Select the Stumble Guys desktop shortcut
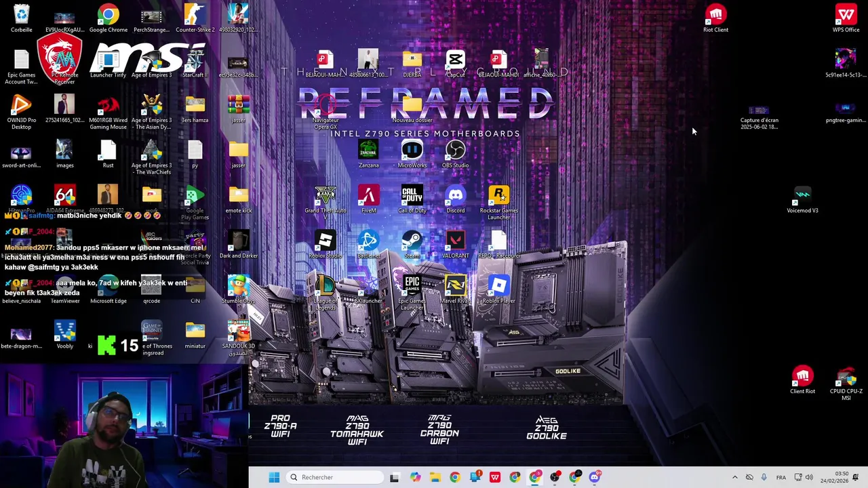 point(238,289)
